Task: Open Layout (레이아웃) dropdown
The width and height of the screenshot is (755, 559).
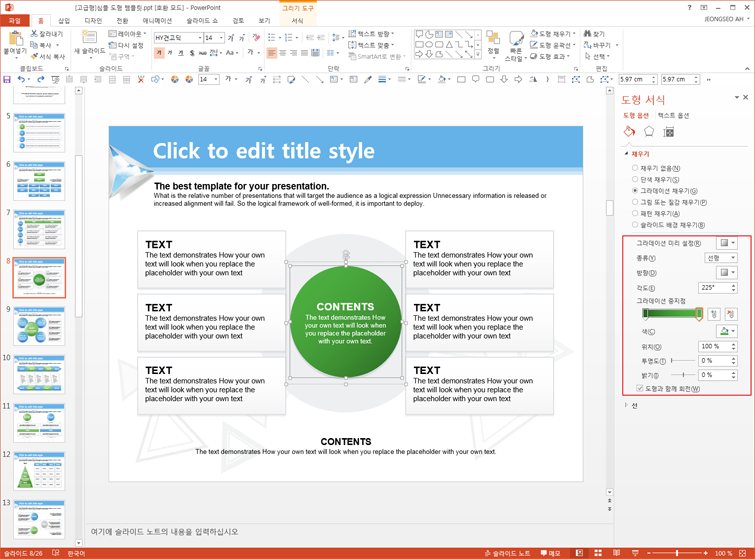Action: click(127, 34)
